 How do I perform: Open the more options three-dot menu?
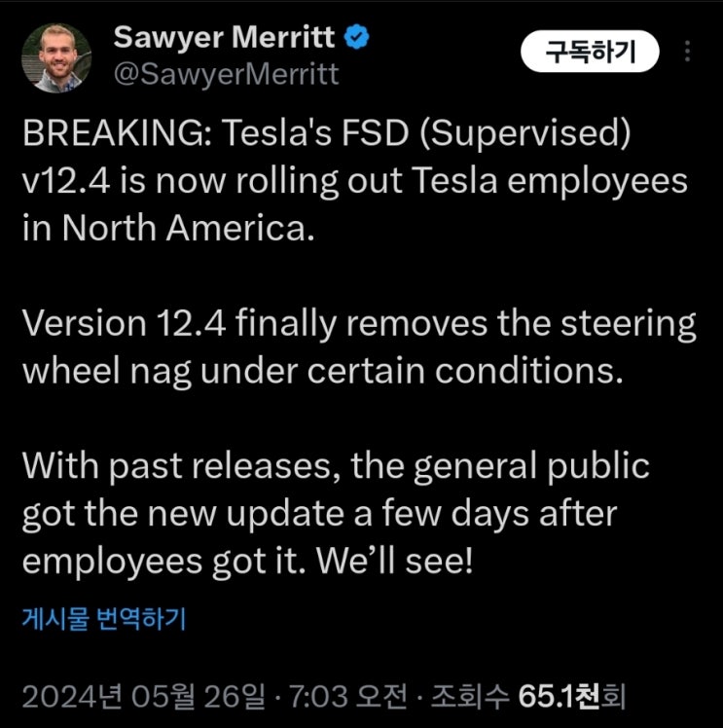click(x=689, y=51)
